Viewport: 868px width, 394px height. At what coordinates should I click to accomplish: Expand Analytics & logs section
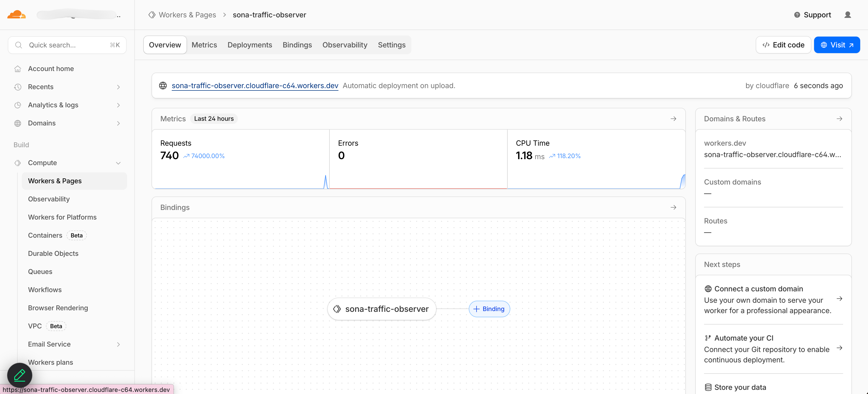tap(118, 105)
